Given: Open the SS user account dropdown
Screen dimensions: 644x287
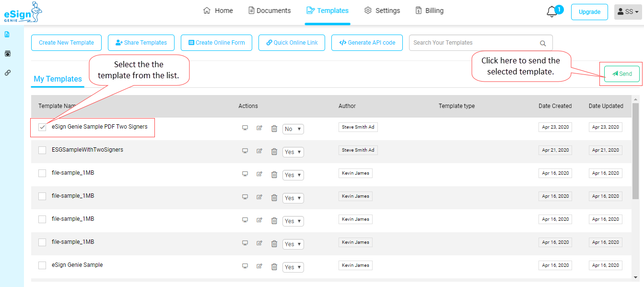Looking at the screenshot, I should [628, 12].
